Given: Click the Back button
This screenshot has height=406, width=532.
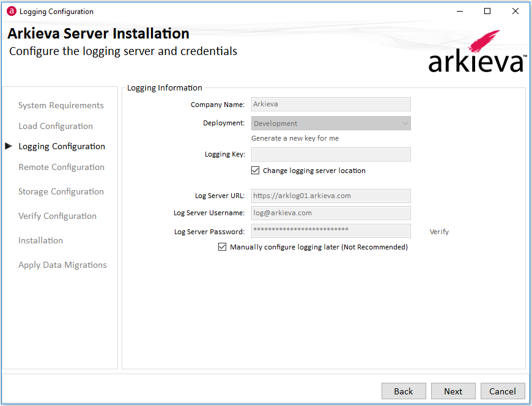Looking at the screenshot, I should coord(404,391).
